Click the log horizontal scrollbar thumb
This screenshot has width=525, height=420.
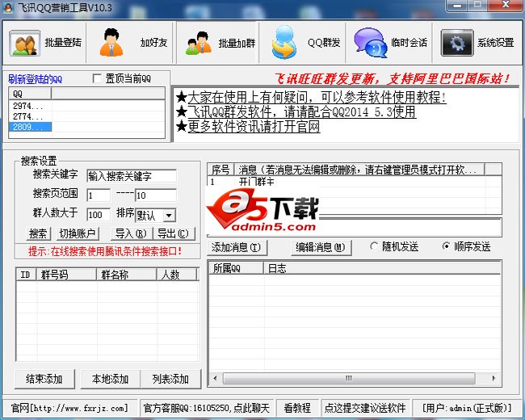pos(349,379)
